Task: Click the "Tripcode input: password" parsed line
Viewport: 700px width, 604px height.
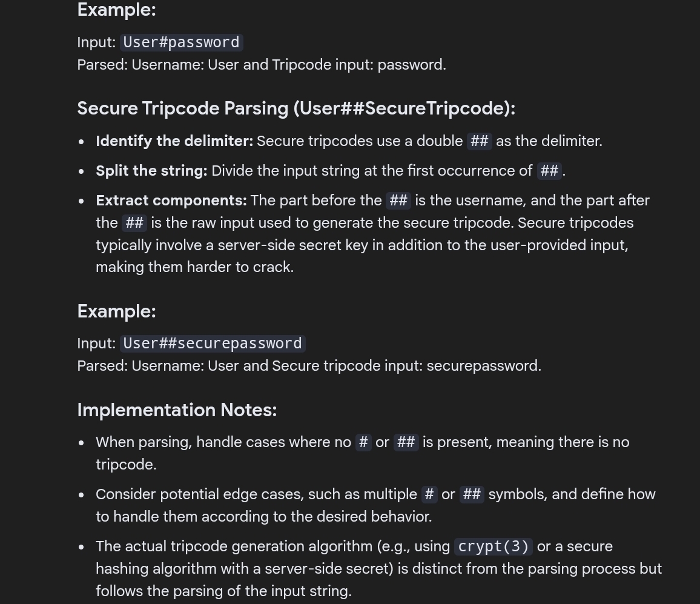Action: tap(262, 65)
